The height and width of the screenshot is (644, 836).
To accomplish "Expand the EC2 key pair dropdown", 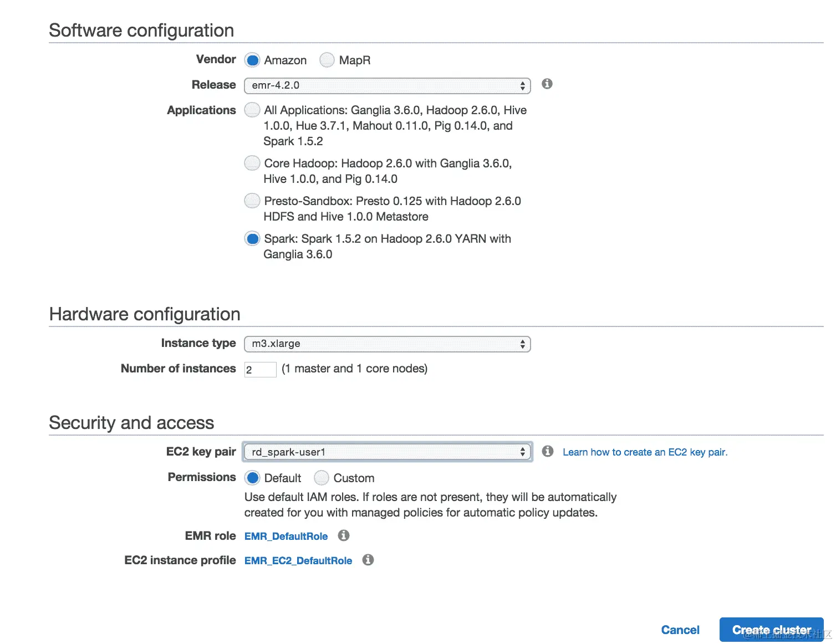I will point(387,452).
